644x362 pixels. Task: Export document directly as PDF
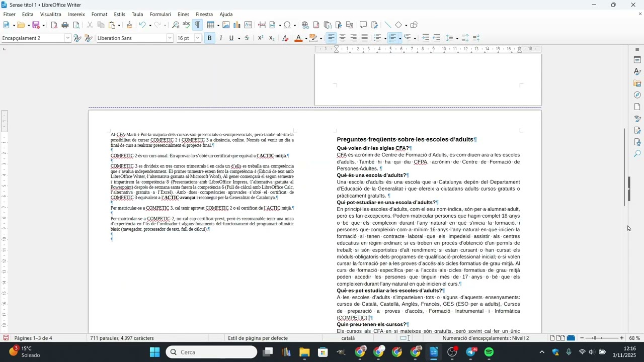coord(54,25)
